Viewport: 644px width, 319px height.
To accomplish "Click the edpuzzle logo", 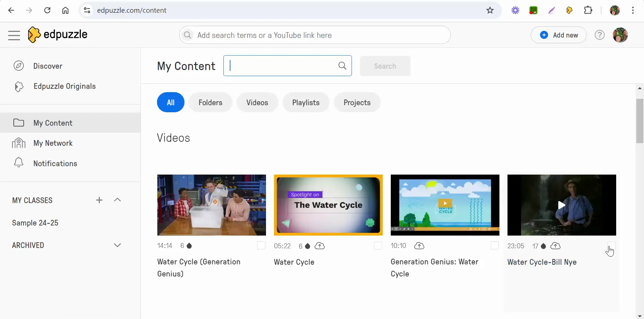I will [x=58, y=35].
